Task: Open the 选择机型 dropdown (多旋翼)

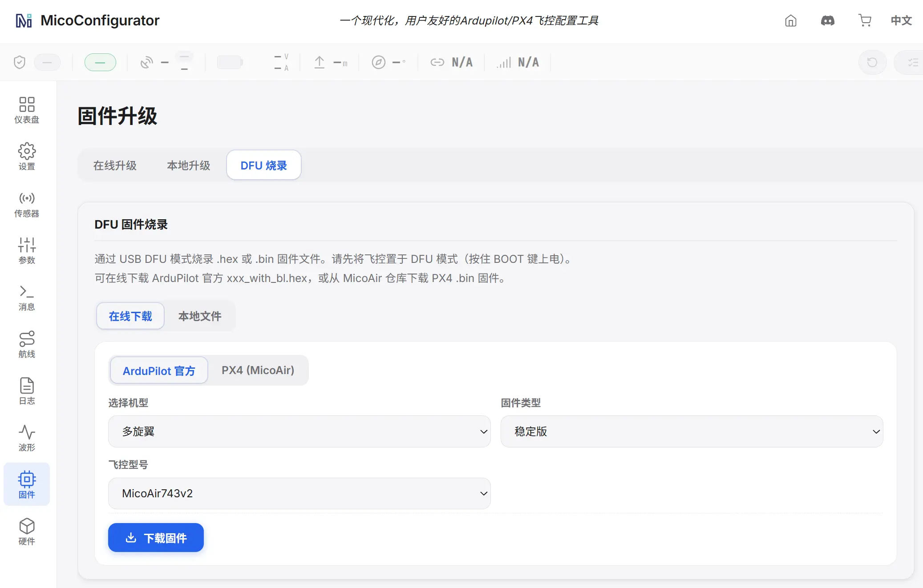Action: 300,431
